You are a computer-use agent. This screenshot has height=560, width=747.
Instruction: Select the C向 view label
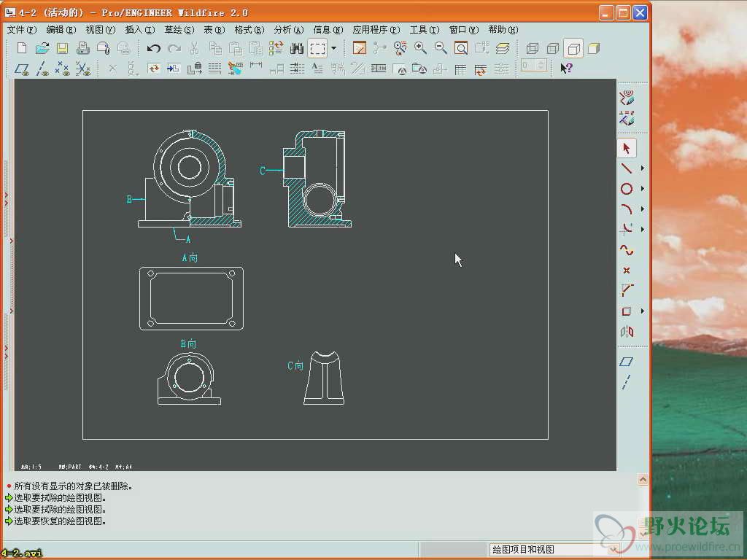(295, 365)
